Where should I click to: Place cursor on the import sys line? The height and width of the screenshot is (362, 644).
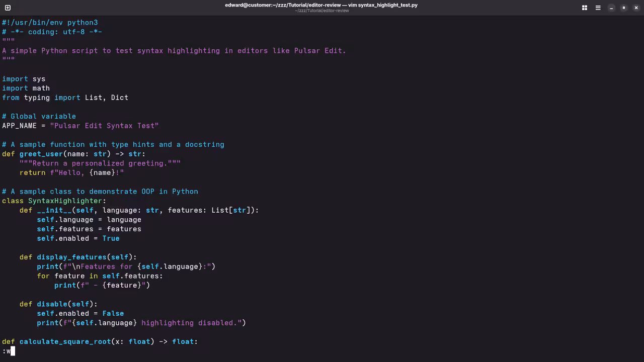pos(24,78)
